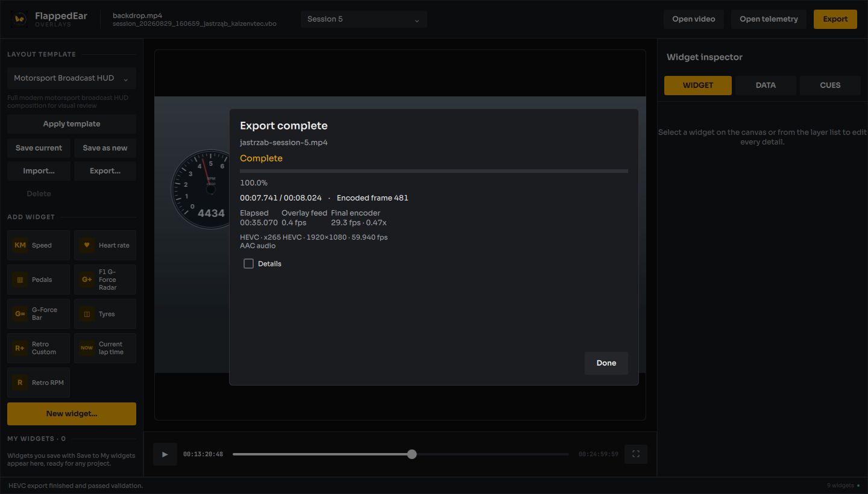
Task: Click Done in the export dialog
Action: click(606, 363)
